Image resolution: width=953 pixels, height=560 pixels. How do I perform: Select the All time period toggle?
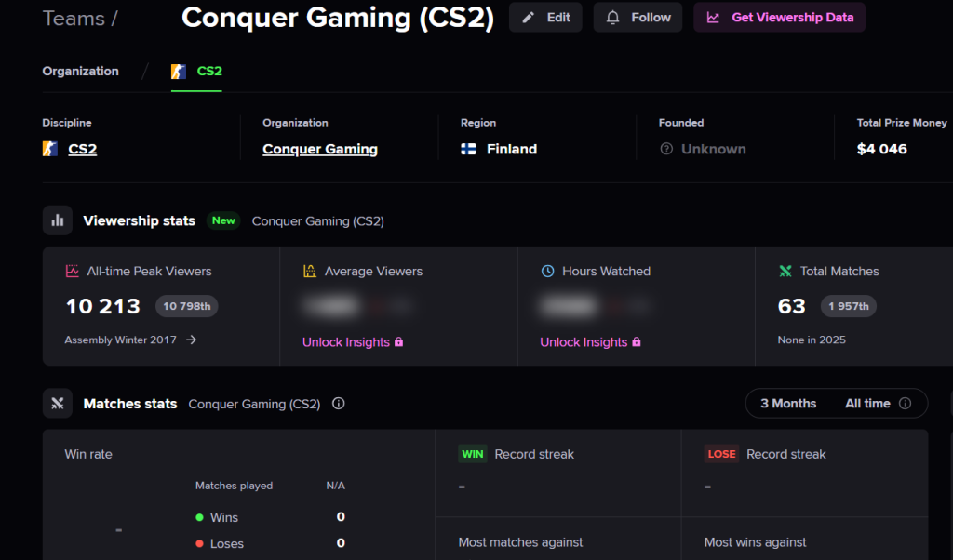867,404
